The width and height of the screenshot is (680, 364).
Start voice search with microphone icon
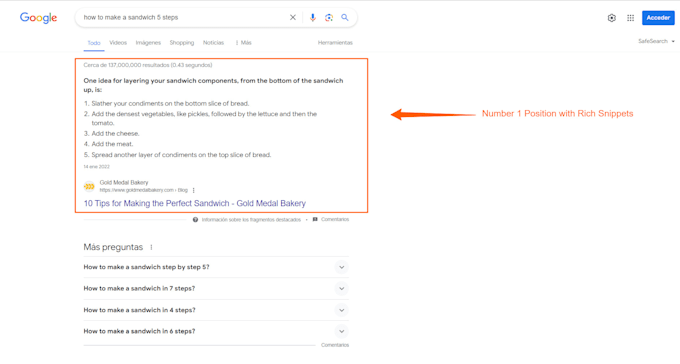point(312,17)
